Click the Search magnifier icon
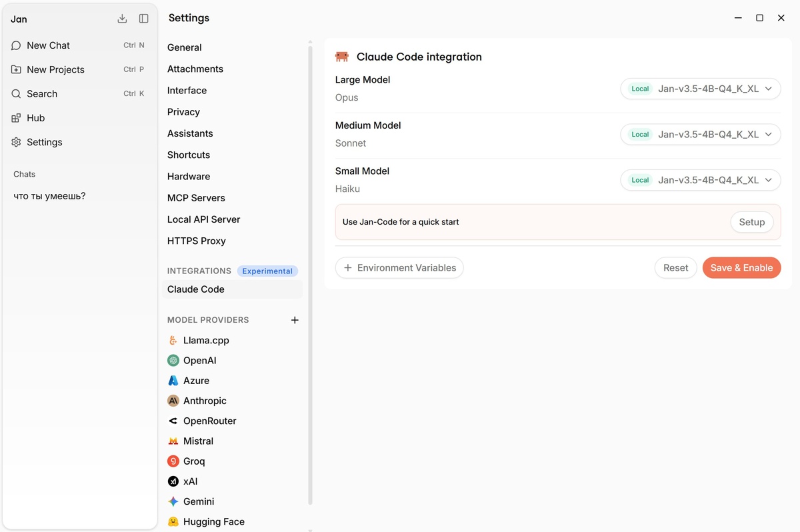This screenshot has height=532, width=800. (x=16, y=94)
